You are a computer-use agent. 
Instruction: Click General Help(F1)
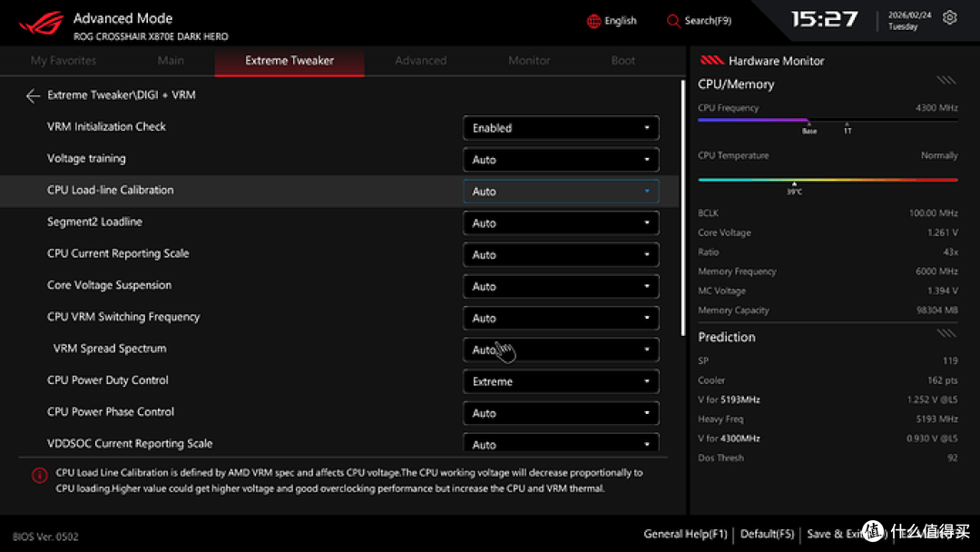tap(685, 534)
